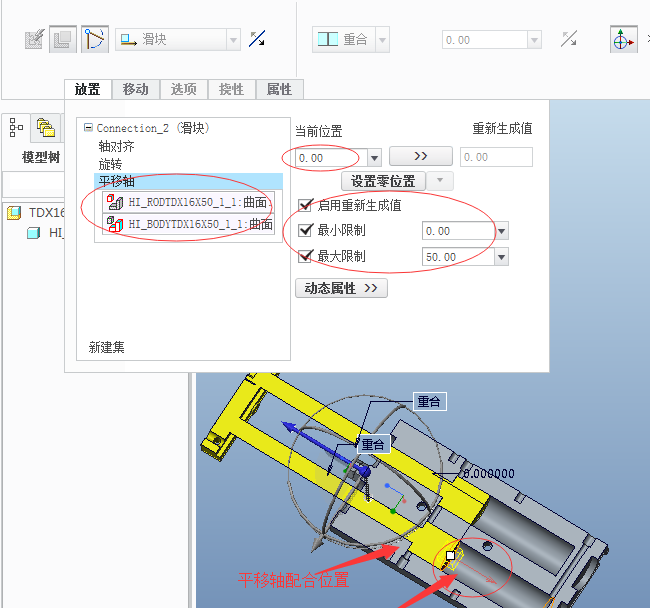
Task: Toggle the interface placement icon
Action: (x=63, y=39)
